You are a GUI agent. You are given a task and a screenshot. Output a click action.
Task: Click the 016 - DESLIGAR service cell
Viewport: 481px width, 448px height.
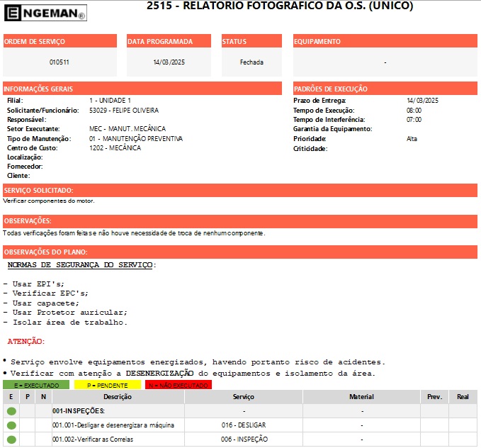coord(243,425)
